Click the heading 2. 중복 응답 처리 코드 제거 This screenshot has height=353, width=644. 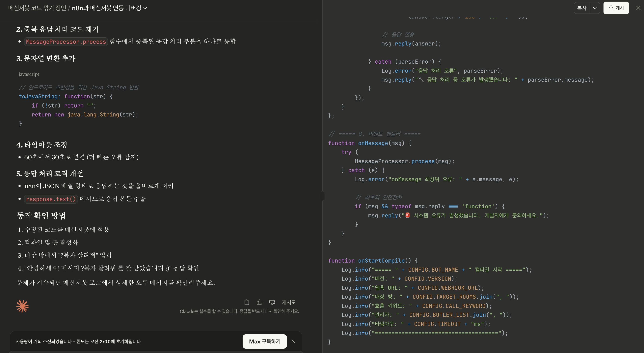tap(58, 29)
